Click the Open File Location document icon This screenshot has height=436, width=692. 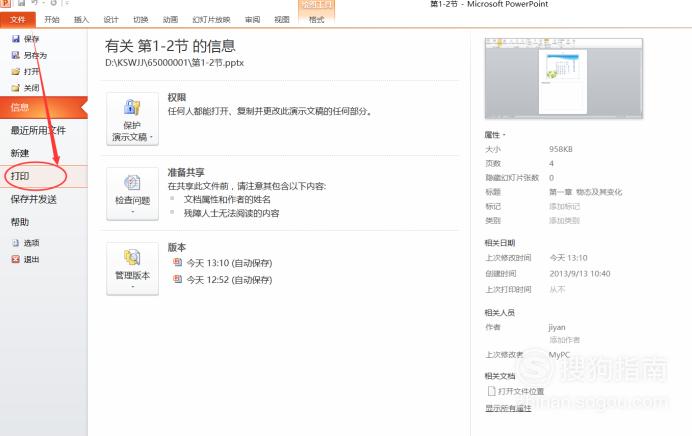pos(491,391)
